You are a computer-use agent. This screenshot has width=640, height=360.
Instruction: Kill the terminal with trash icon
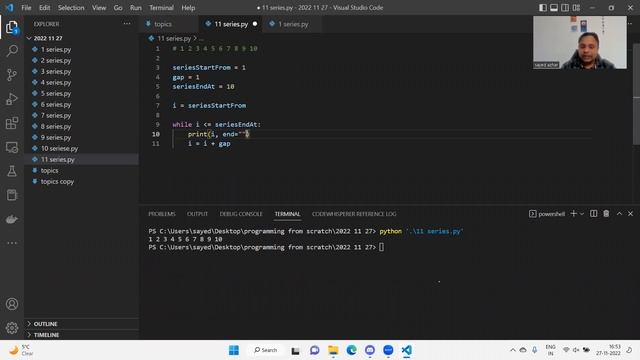[606, 213]
